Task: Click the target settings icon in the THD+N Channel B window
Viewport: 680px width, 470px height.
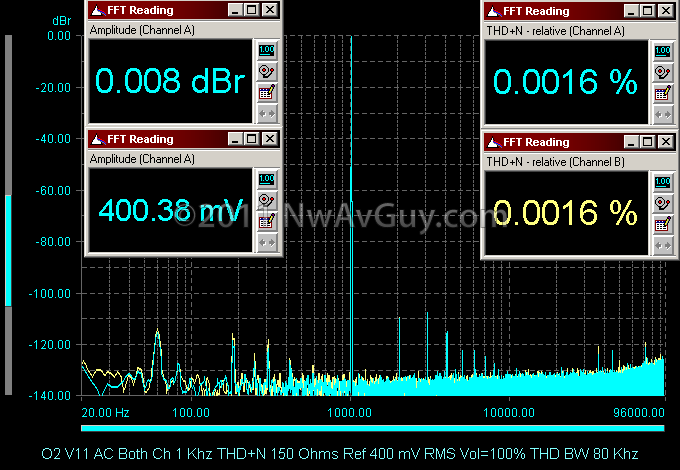Action: (663, 204)
